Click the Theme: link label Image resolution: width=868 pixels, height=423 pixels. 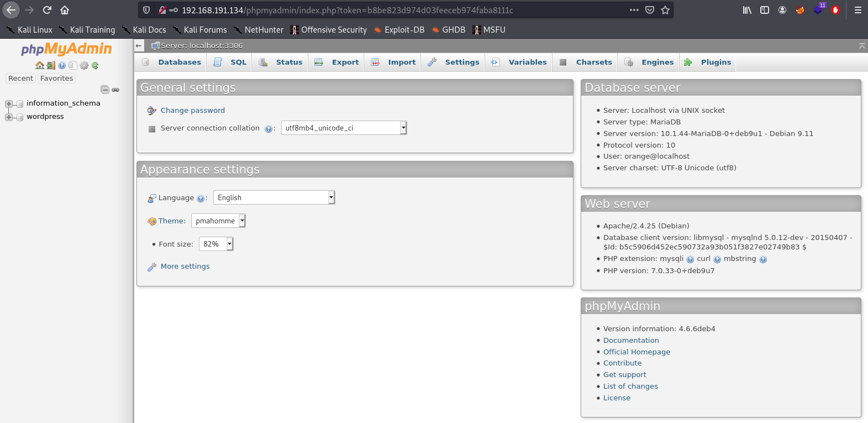pos(172,221)
